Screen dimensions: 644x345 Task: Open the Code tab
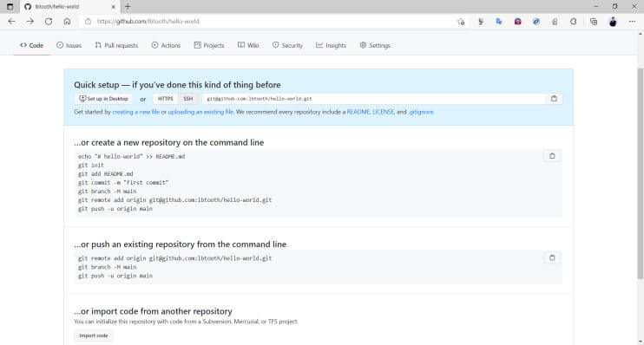click(31, 45)
